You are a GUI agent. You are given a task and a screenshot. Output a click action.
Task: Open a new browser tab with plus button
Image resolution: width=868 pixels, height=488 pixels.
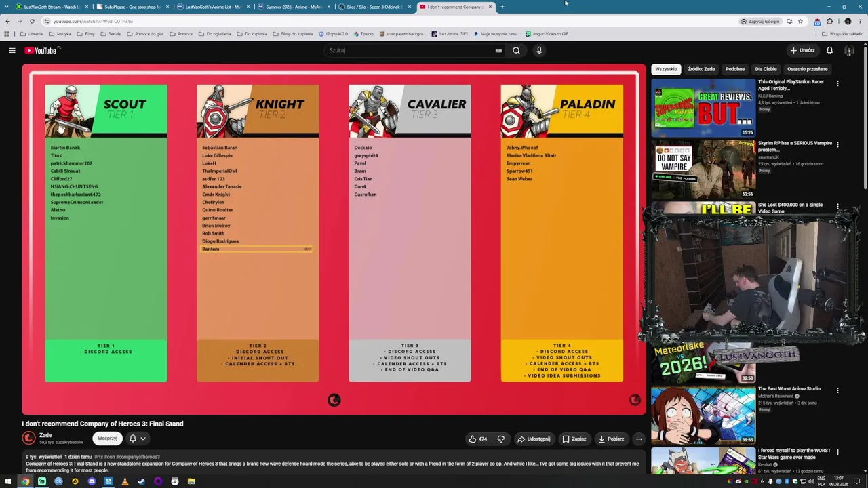click(502, 7)
